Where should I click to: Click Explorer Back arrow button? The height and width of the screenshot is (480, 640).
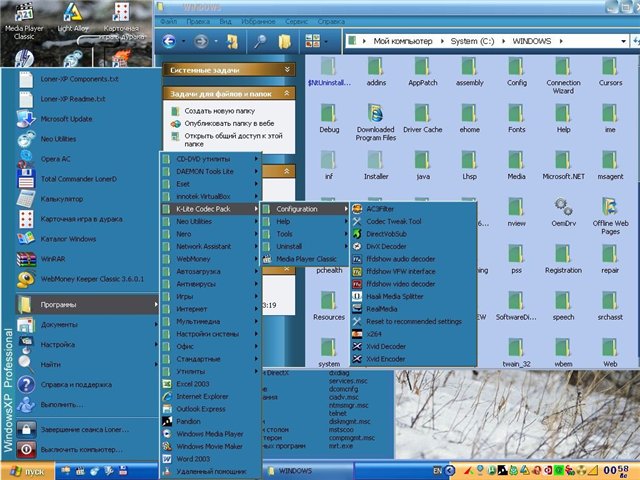tap(169, 41)
